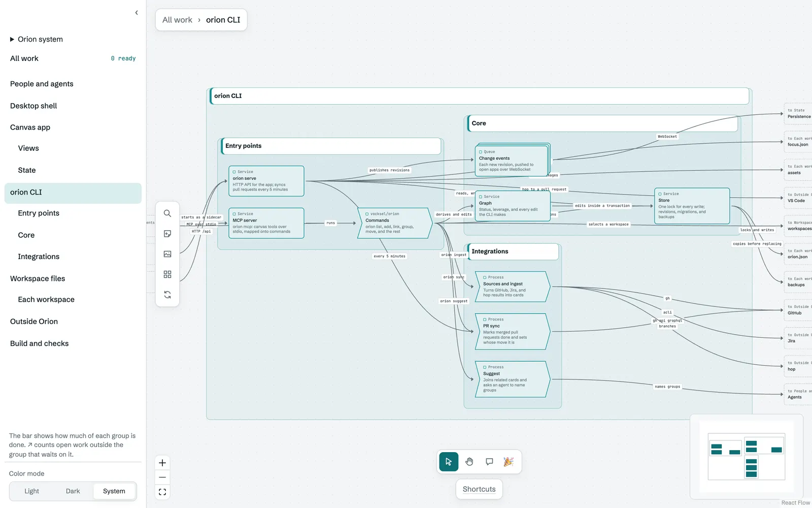This screenshot has width=812, height=508.
Task: Select the PR sync process node
Action: click(x=513, y=331)
